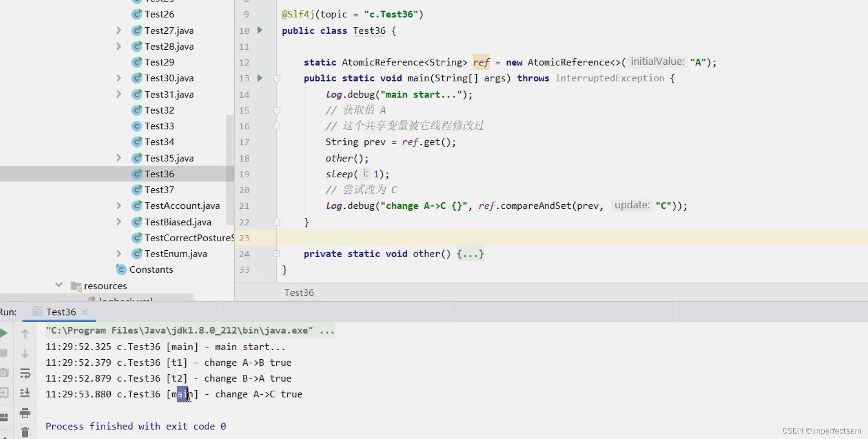The height and width of the screenshot is (439, 868).
Task: Click the highlighted 'ref' variable on line 12
Action: click(481, 62)
